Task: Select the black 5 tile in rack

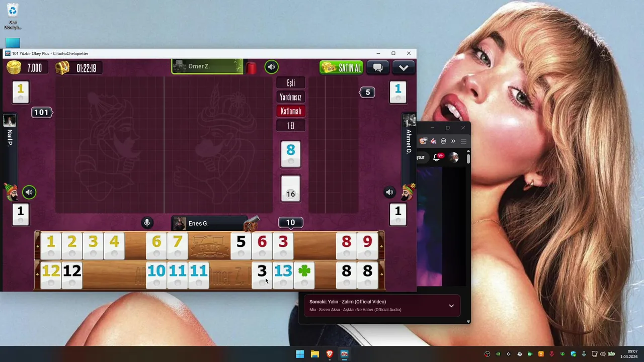Action: [241, 245]
